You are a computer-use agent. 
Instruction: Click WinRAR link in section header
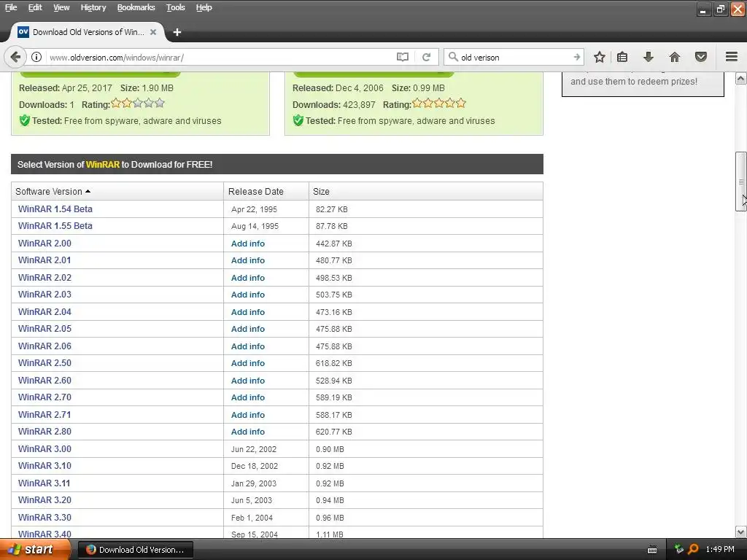tap(102, 164)
